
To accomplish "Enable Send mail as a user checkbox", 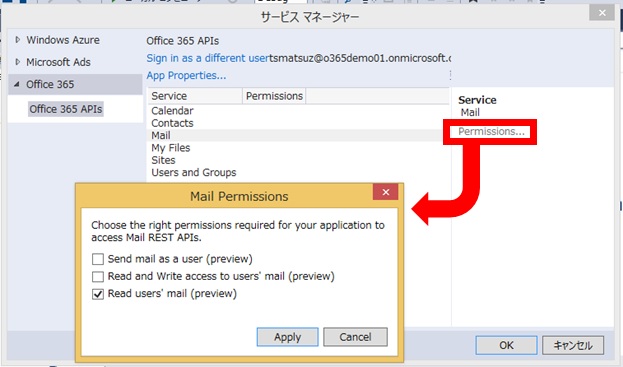I will click(x=98, y=259).
